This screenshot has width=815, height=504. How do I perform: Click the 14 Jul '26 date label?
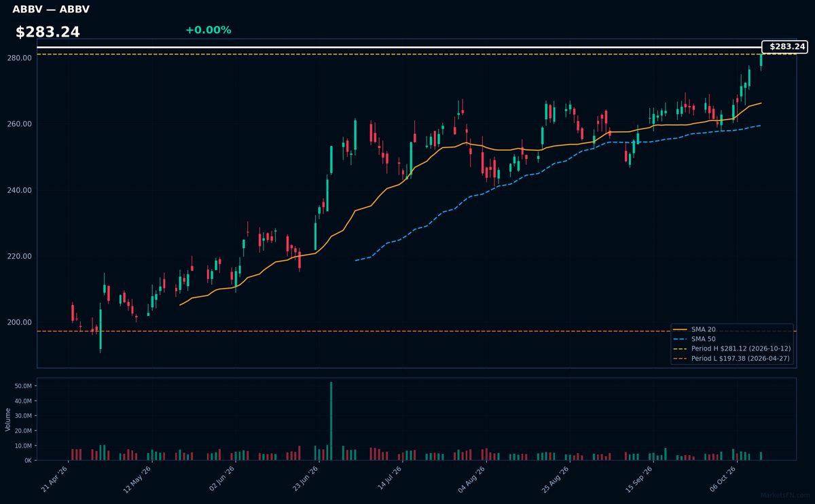(388, 479)
